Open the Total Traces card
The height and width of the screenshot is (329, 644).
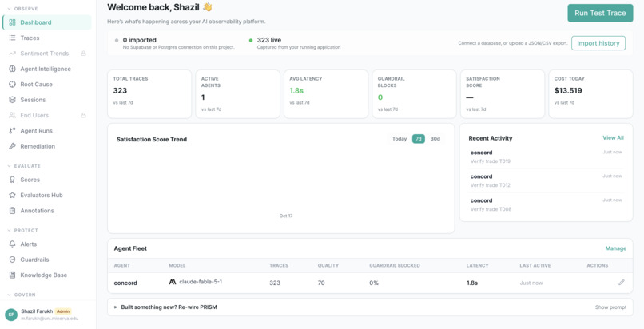tap(149, 94)
